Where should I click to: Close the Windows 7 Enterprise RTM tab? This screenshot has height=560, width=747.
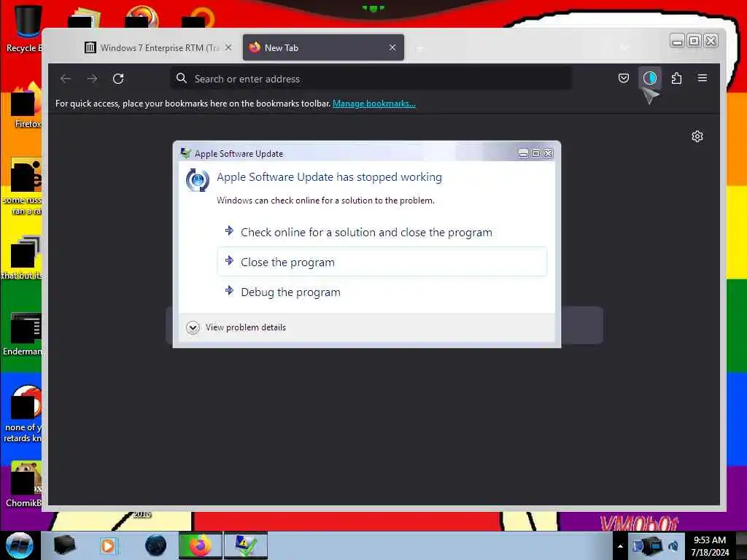click(228, 47)
